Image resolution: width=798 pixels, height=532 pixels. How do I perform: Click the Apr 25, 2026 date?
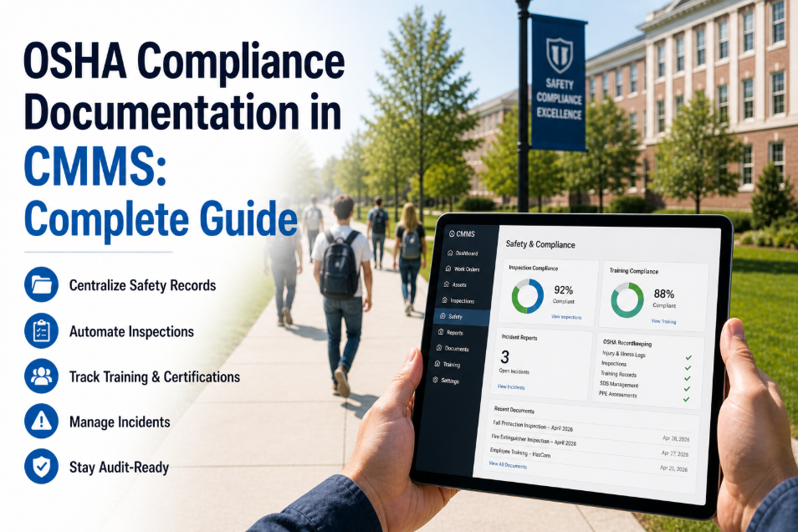[674, 468]
